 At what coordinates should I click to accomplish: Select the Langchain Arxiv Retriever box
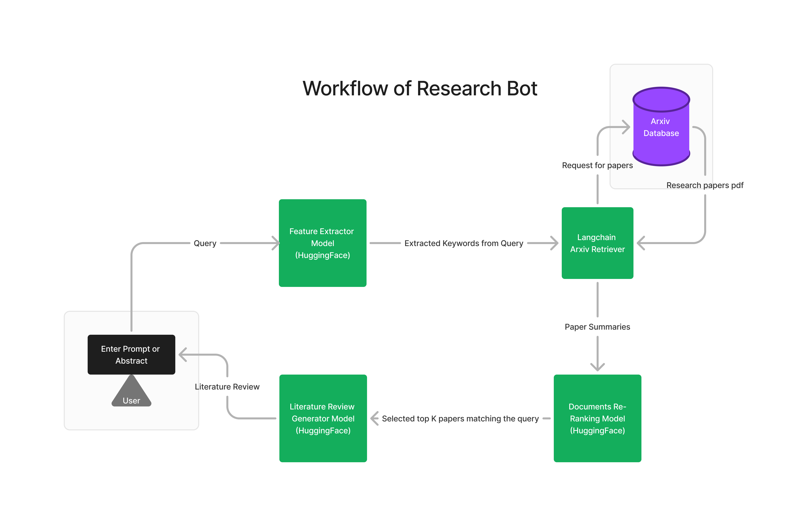[x=597, y=243]
